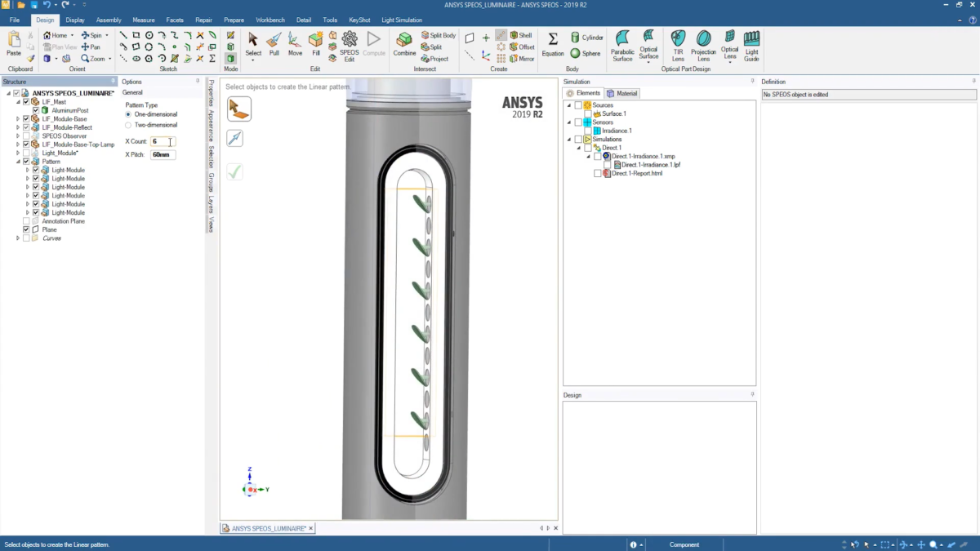Activate the Move tool
Viewport: 980px width, 551px height.
[x=295, y=44]
